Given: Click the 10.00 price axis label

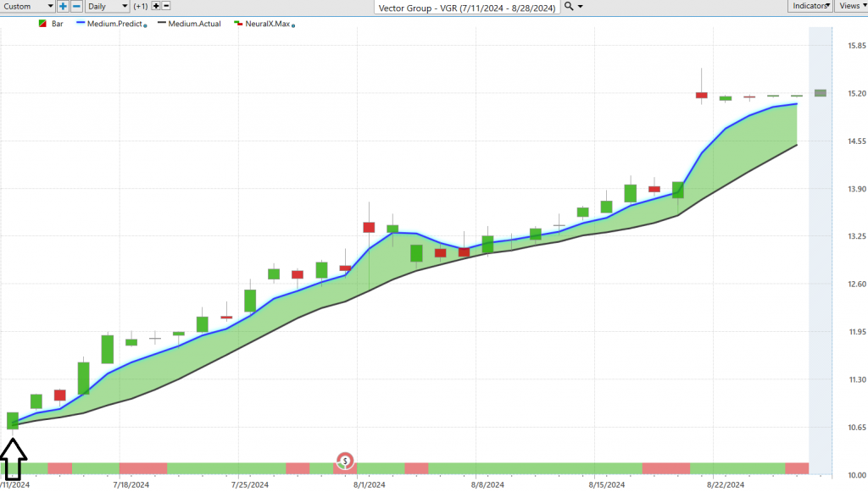Looking at the screenshot, I should pyautogui.click(x=857, y=475).
